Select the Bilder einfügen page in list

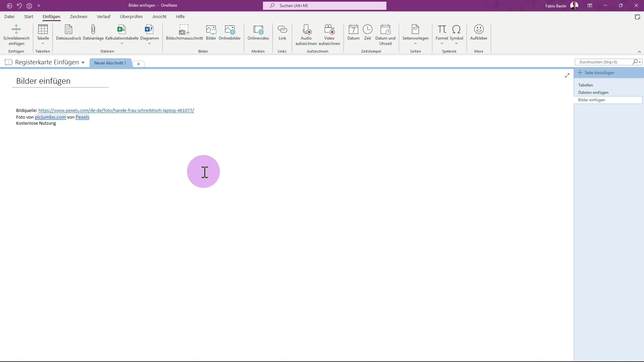608,100
